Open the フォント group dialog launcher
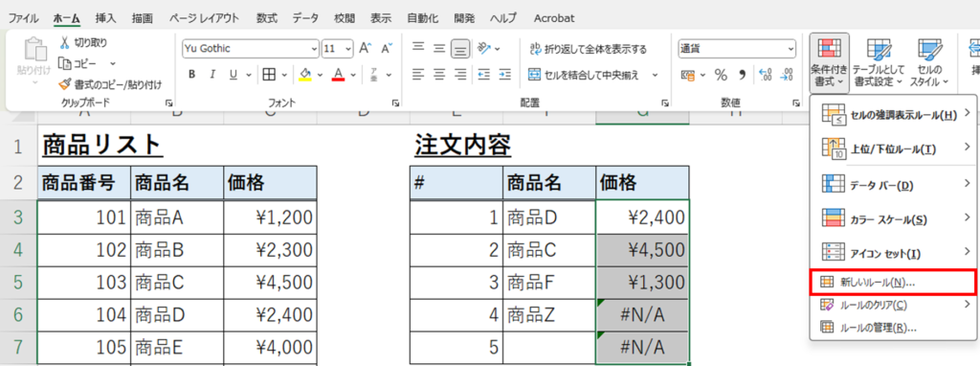The image size is (980, 366). coord(395,103)
